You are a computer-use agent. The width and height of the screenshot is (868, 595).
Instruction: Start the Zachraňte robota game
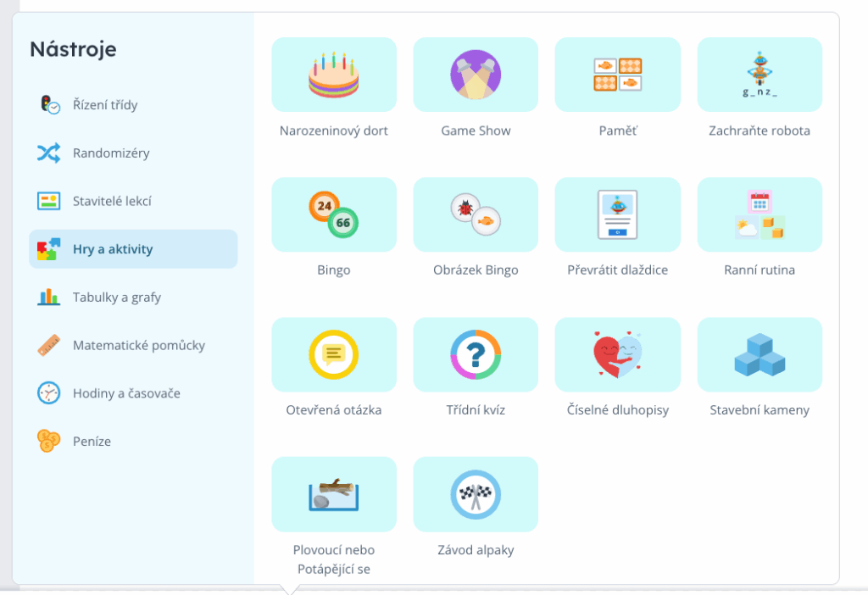759,75
